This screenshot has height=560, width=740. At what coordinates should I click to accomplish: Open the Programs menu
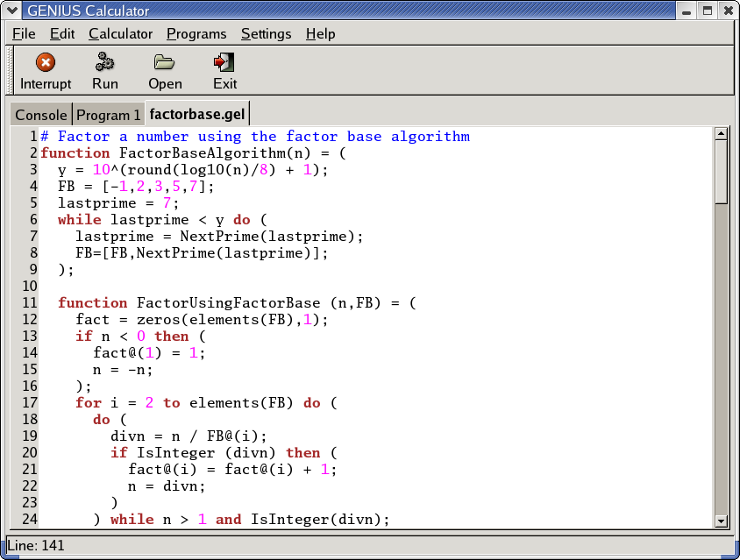(196, 34)
